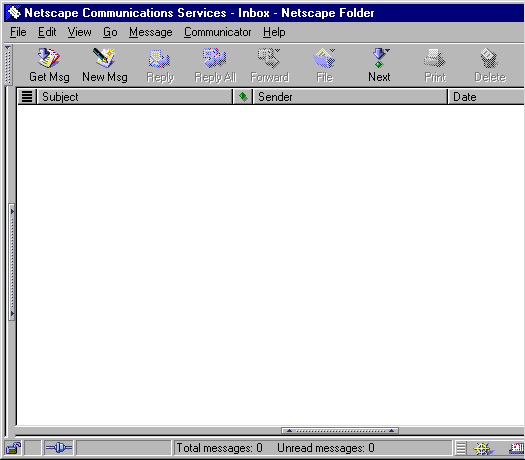Compose with the New Msg icon
Viewport: 525px width, 460px height.
tap(104, 58)
